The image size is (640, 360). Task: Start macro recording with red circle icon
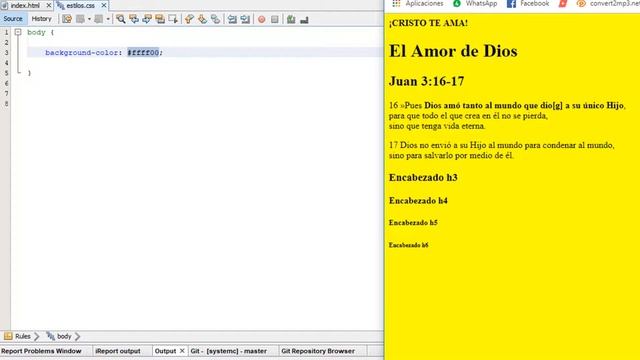tap(262, 19)
